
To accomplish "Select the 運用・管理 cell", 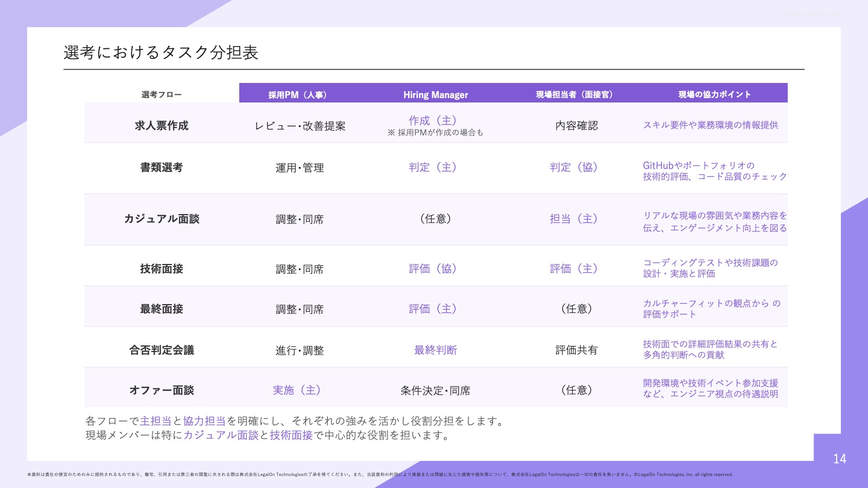I will [x=299, y=168].
